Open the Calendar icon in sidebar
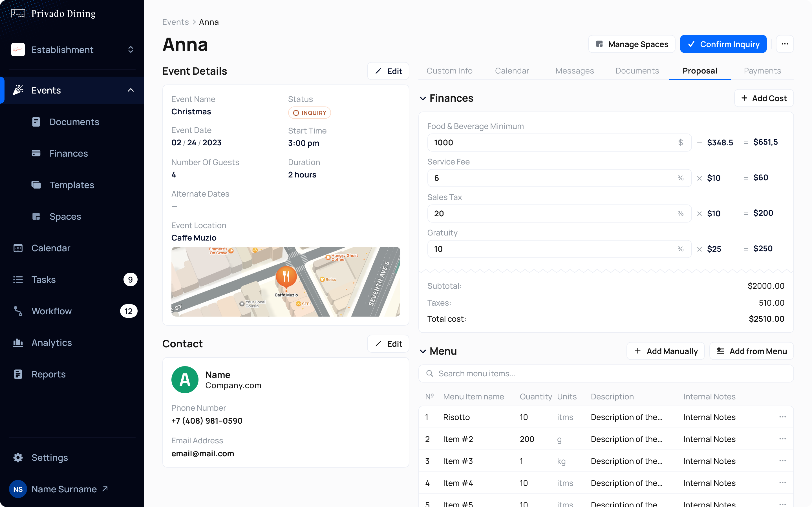 [x=18, y=248]
